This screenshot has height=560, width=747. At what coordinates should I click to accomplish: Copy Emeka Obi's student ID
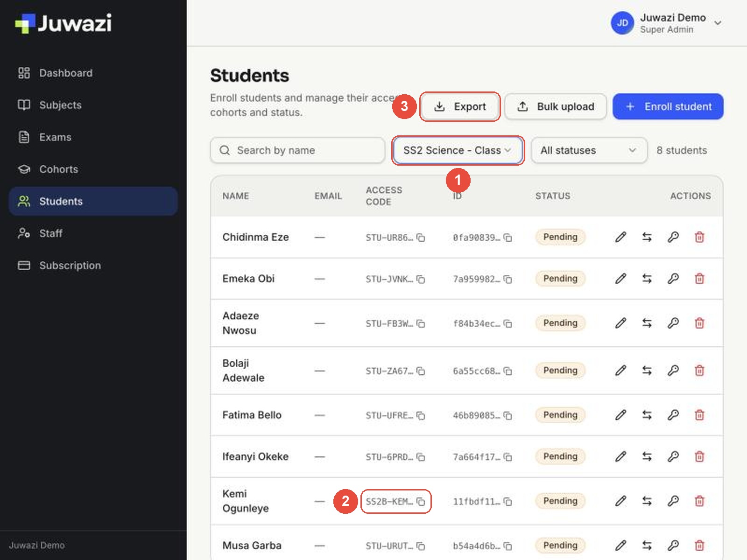point(507,279)
